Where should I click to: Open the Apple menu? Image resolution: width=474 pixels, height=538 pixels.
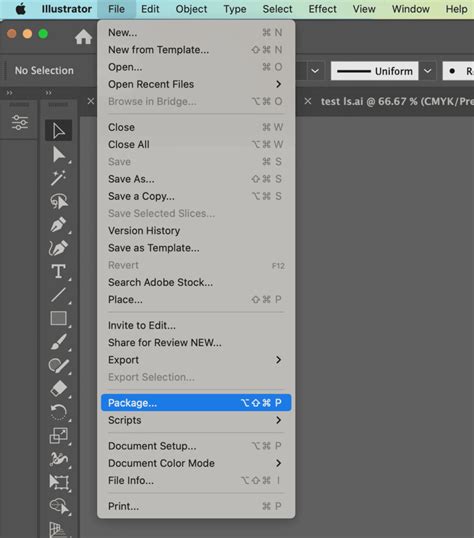point(21,9)
